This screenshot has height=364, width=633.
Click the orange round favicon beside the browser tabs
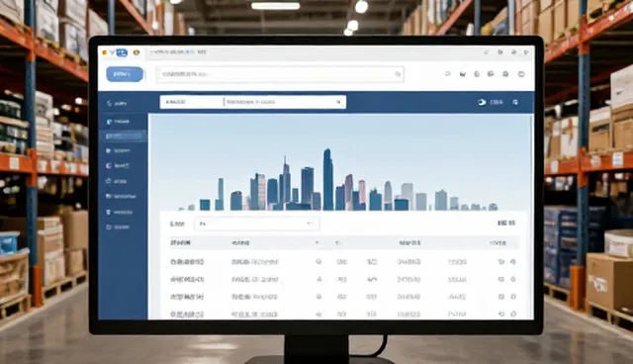(x=136, y=52)
